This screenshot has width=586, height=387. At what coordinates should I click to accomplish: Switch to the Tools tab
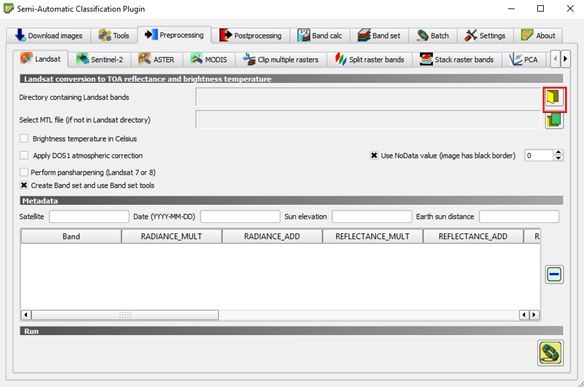coord(114,35)
